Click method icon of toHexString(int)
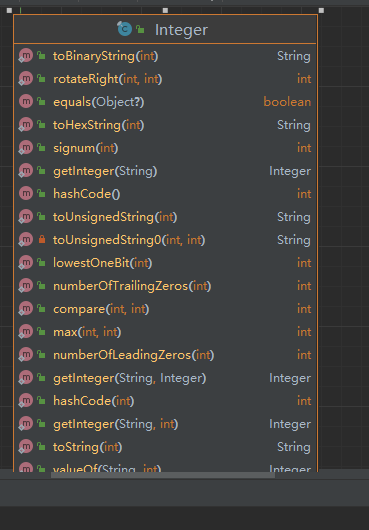Viewport: 369px width, 530px height. (x=26, y=124)
